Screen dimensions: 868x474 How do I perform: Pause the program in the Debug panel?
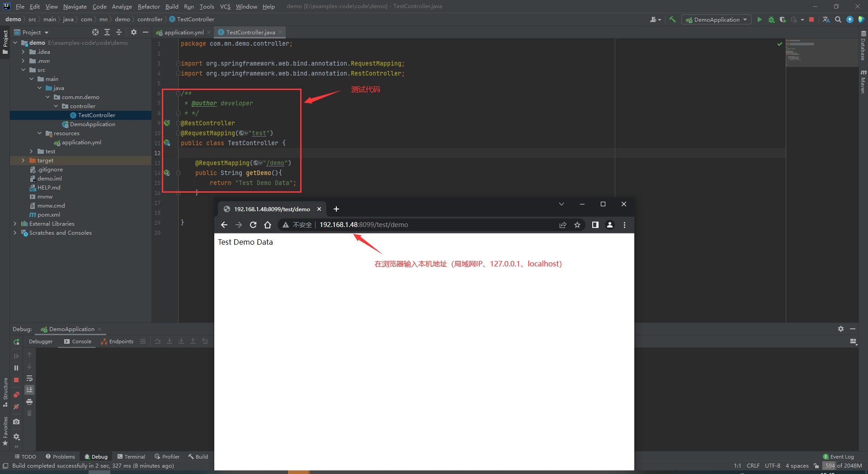[16, 368]
